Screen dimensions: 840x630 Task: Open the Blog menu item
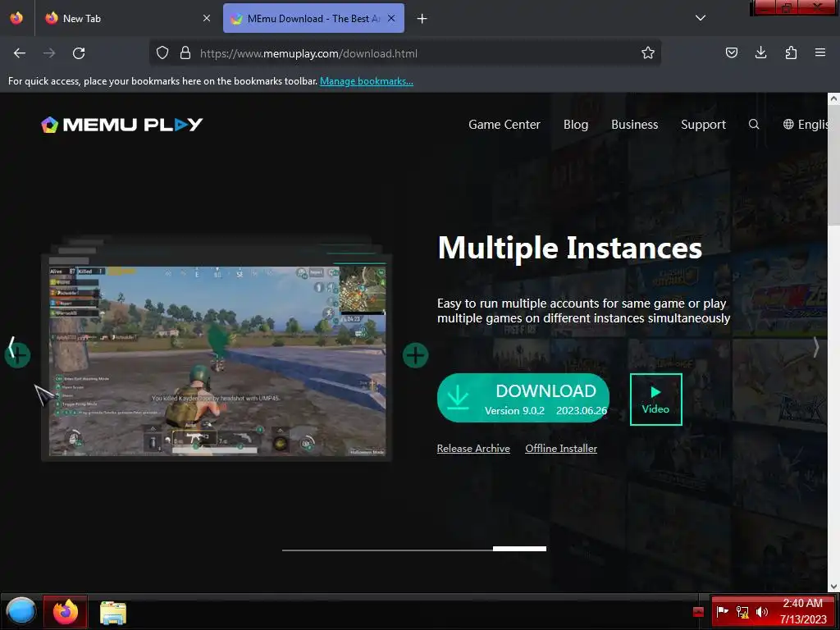click(x=576, y=125)
